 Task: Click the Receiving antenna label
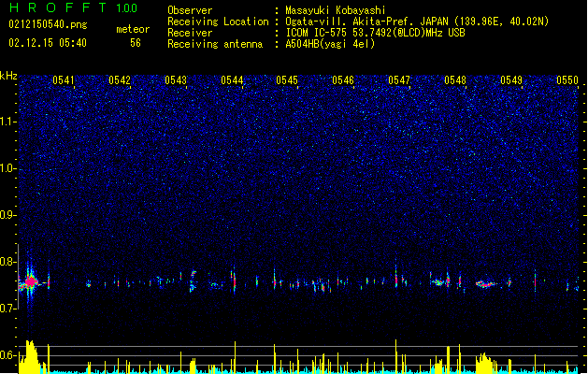coord(215,44)
